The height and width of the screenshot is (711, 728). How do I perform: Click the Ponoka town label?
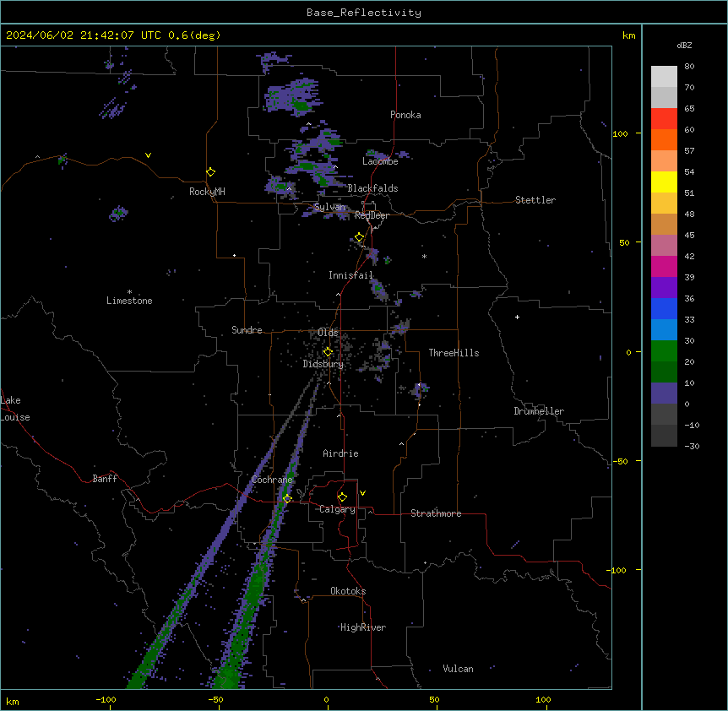click(x=405, y=115)
